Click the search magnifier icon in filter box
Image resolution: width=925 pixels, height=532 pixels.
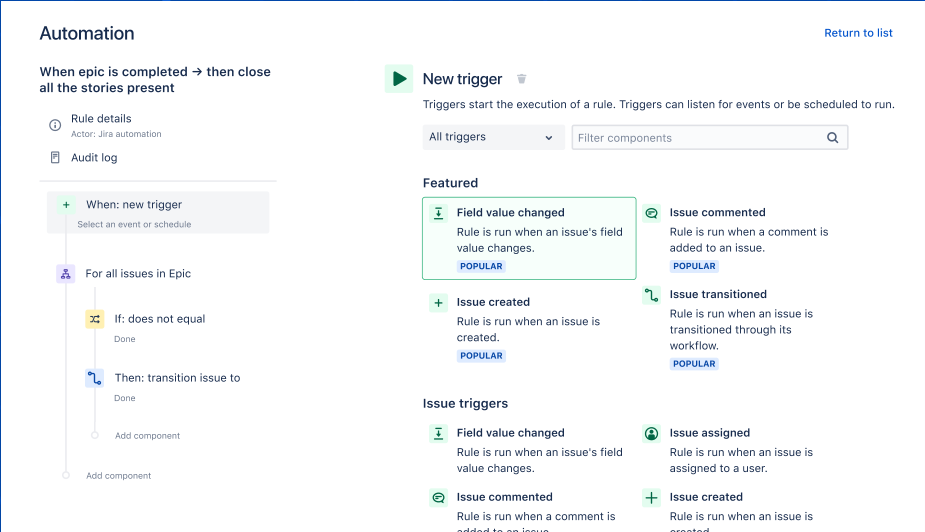pos(832,138)
